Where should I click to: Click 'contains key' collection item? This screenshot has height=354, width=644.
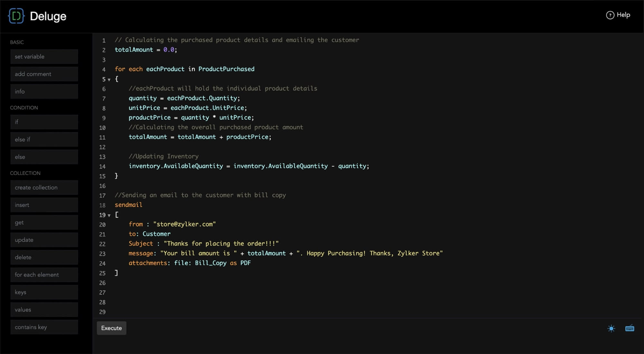(x=44, y=327)
